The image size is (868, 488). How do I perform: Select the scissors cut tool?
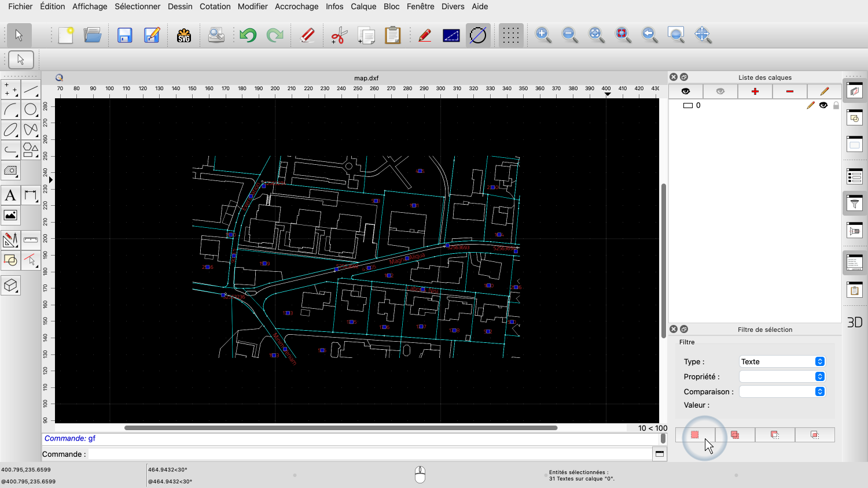(339, 35)
